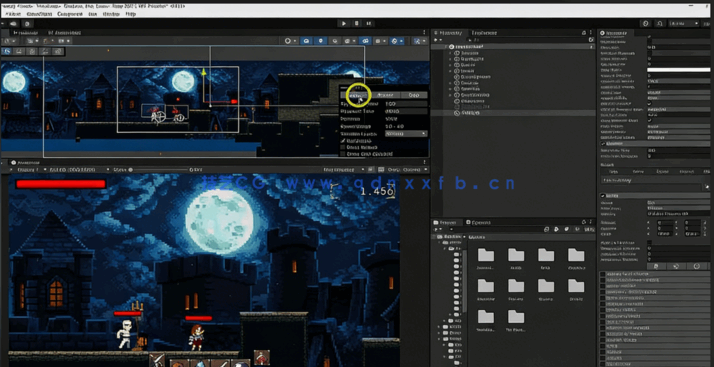This screenshot has width=714, height=367.
Task: Open the Project panel kebab options menu
Action: [x=592, y=222]
